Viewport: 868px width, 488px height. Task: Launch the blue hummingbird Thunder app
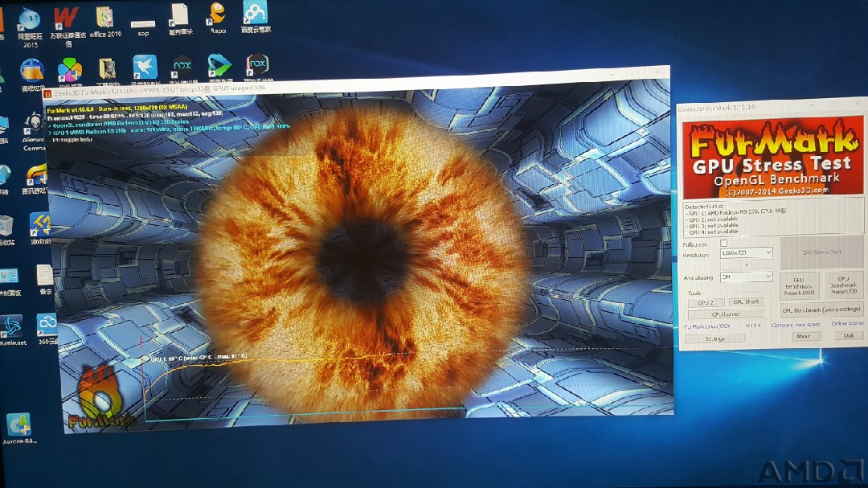click(145, 69)
